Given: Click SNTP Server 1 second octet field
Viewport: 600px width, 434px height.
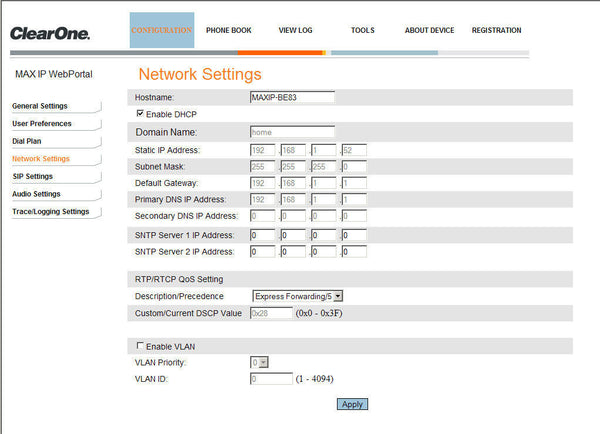Looking at the screenshot, I should pyautogui.click(x=293, y=235).
